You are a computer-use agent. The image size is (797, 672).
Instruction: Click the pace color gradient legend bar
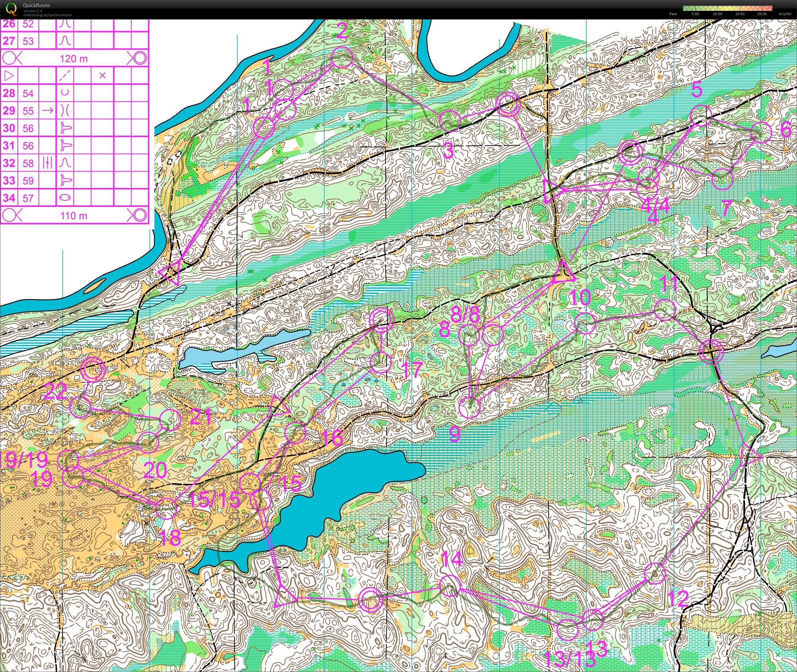point(727,8)
